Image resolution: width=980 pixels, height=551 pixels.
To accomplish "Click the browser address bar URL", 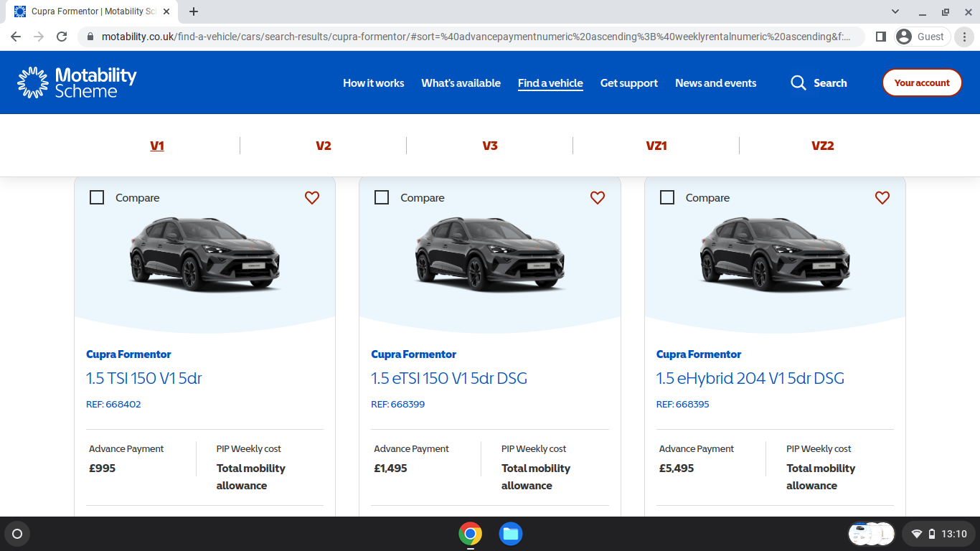I will tap(476, 37).
